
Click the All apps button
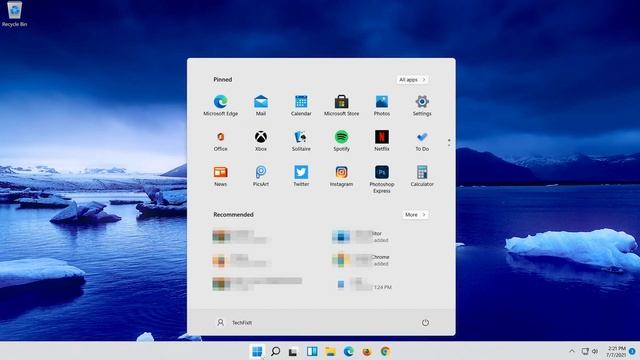pyautogui.click(x=412, y=80)
